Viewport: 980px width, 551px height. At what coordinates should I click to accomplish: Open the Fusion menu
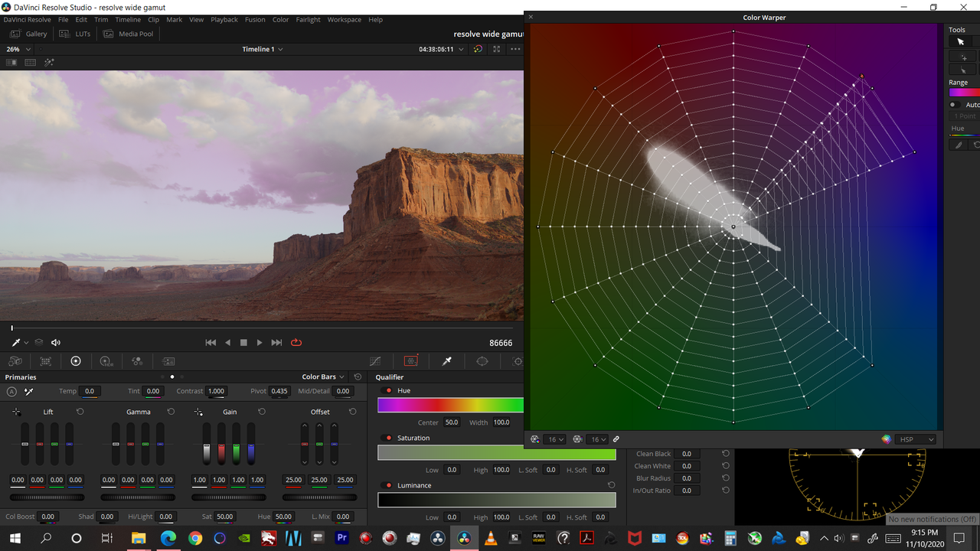click(x=255, y=19)
